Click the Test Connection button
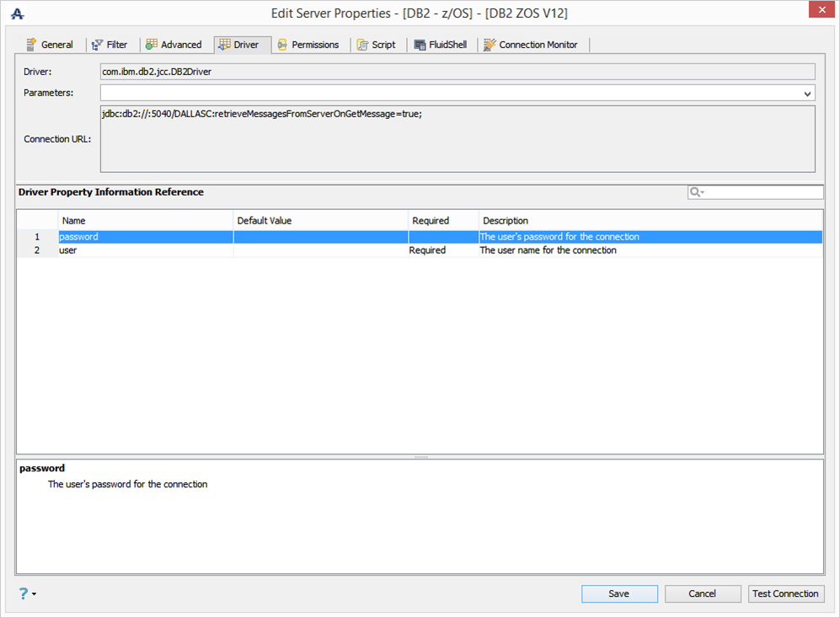The height and width of the screenshot is (618, 840). [x=785, y=594]
